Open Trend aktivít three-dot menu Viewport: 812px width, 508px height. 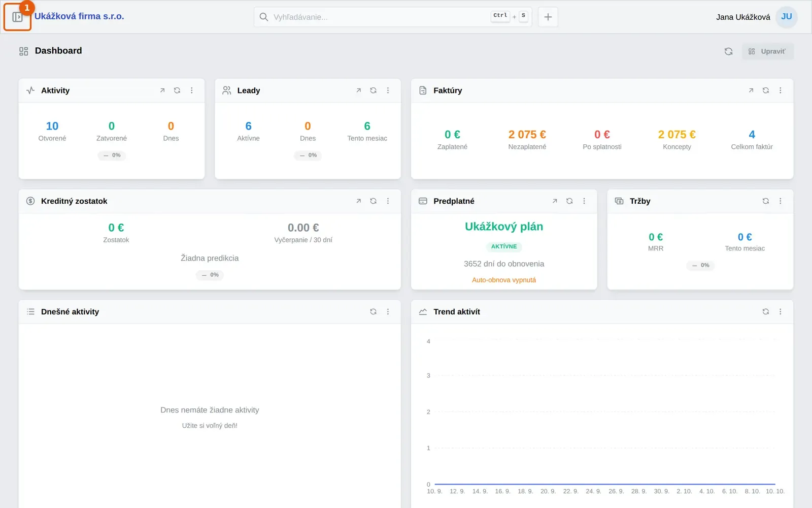[781, 312]
